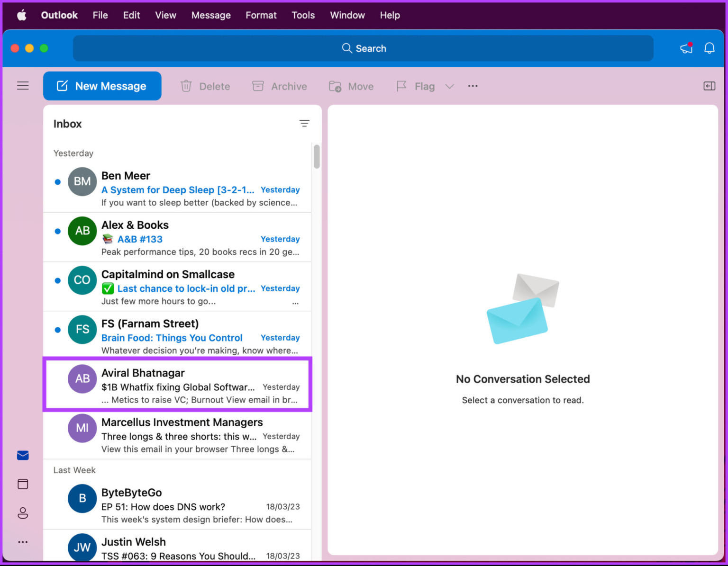The height and width of the screenshot is (566, 728).
Task: Select the Mail icon in the sidebar
Action: (22, 455)
